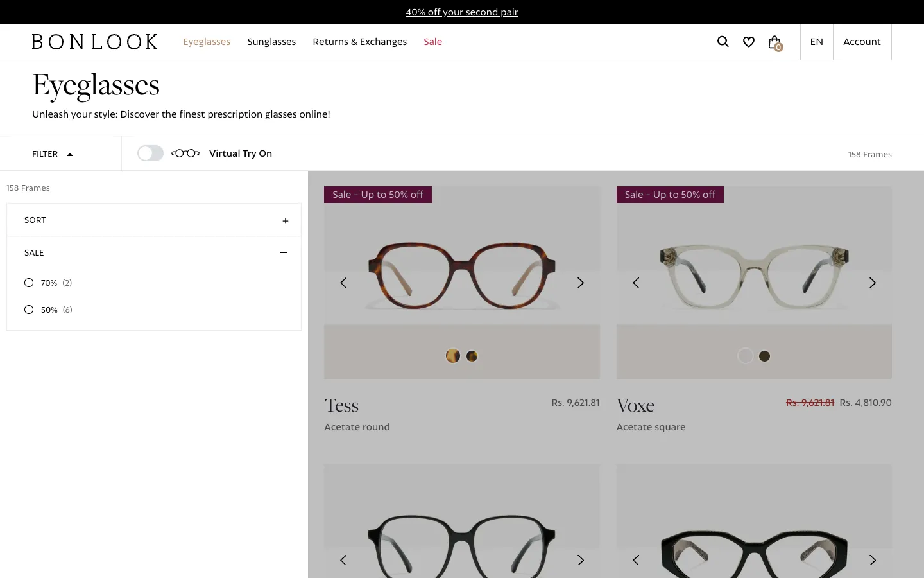Open the search magnifier icon
This screenshot has width=924, height=578.
pyautogui.click(x=723, y=42)
